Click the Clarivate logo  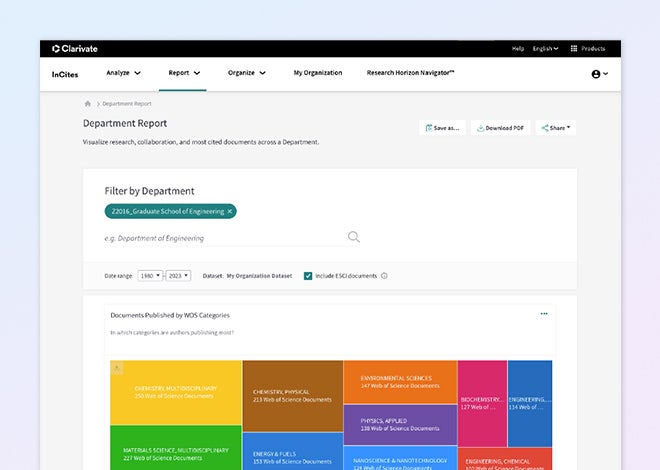pos(75,48)
